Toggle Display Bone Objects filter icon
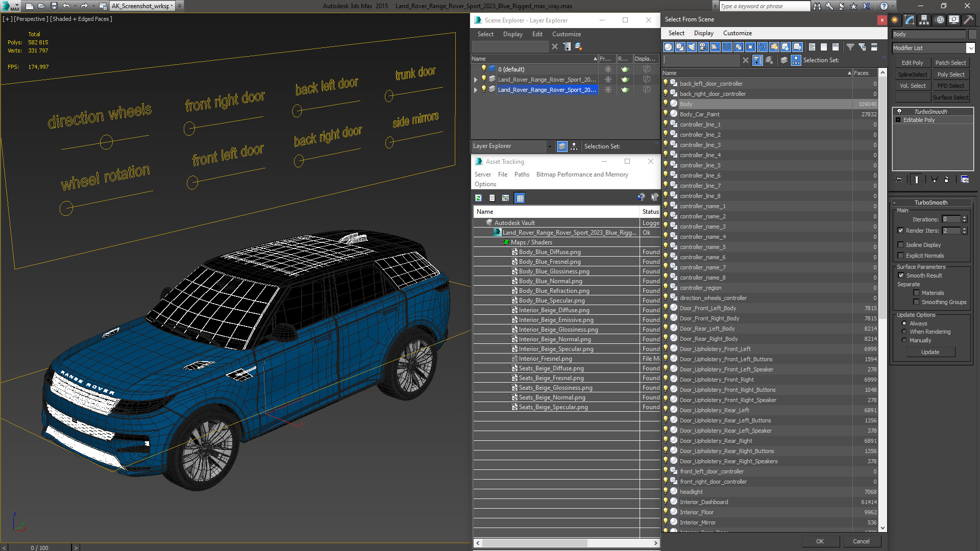Image resolution: width=980 pixels, height=551 pixels. point(762,47)
